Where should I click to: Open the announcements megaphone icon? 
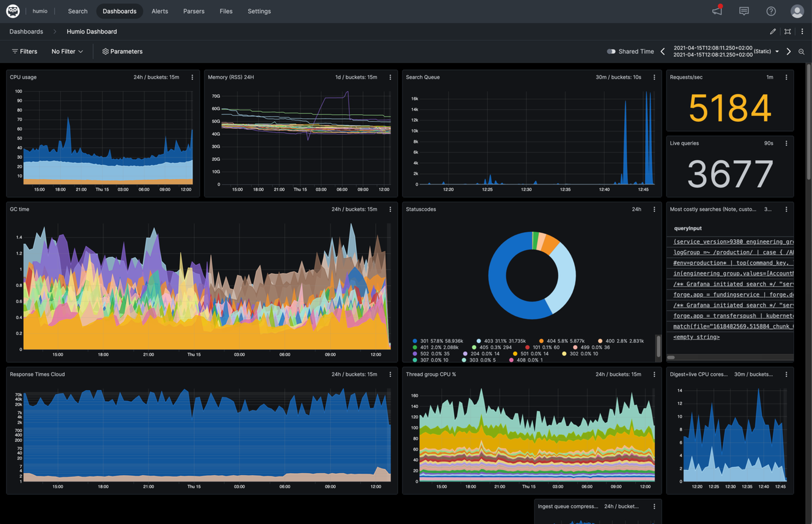click(717, 11)
